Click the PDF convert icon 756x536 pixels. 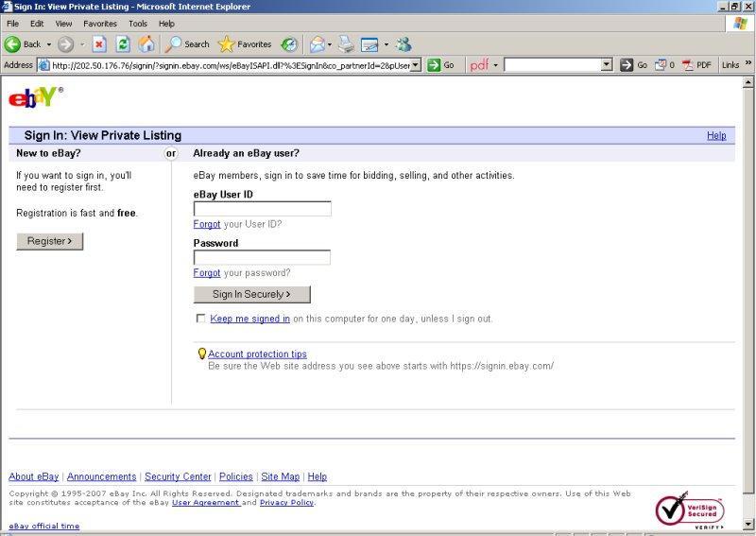(688, 64)
